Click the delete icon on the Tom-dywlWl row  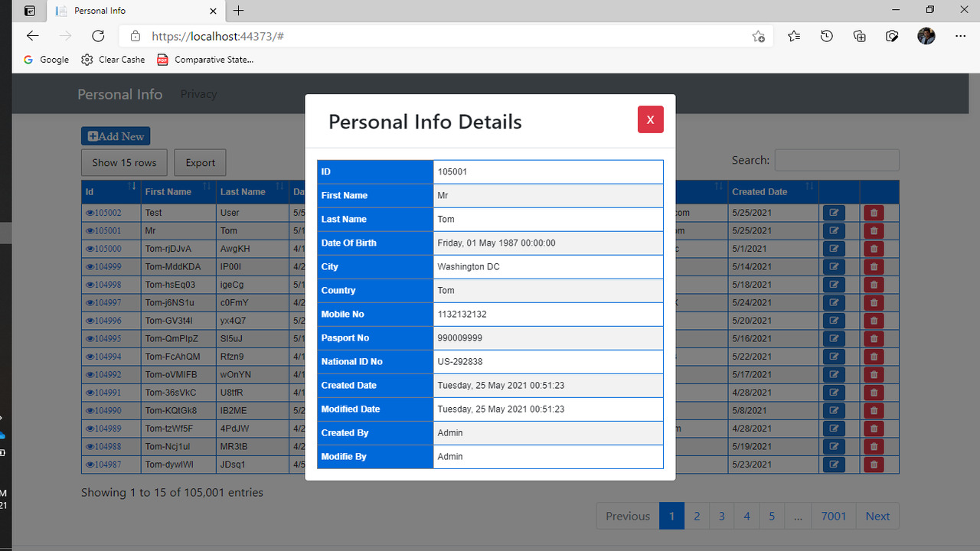[874, 464]
